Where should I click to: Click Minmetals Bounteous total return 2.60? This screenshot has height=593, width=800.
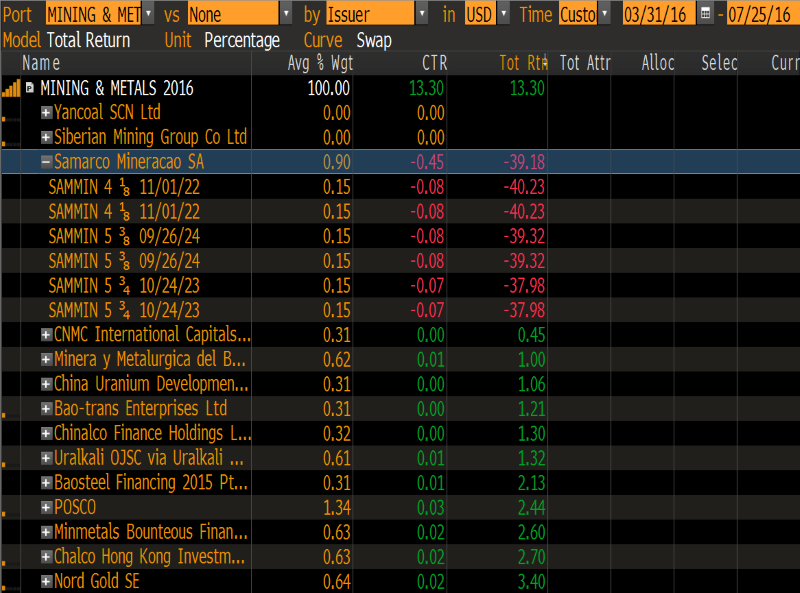point(532,532)
